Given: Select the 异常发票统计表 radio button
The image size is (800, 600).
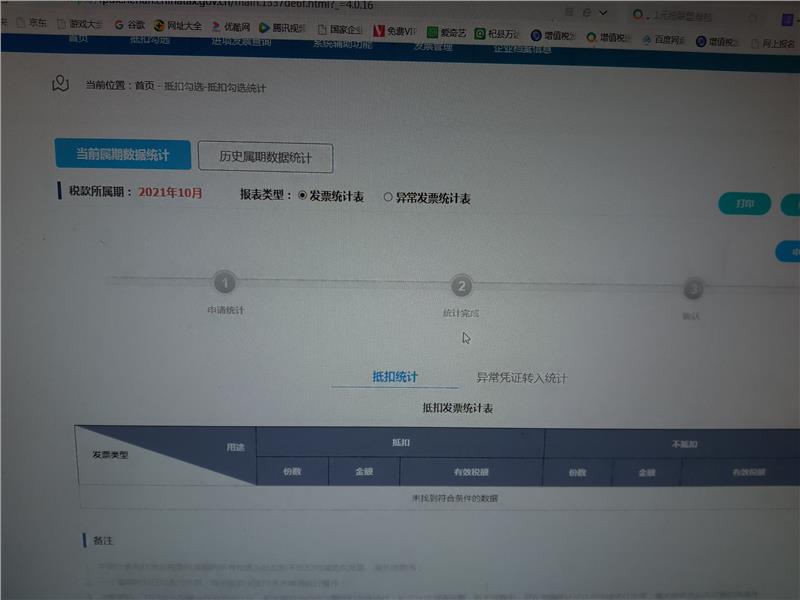Looking at the screenshot, I should click(388, 198).
